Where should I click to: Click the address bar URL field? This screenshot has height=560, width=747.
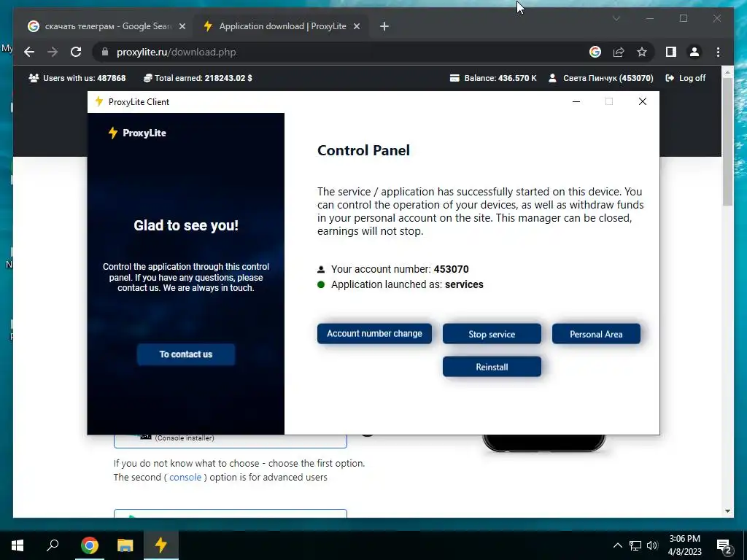click(343, 52)
